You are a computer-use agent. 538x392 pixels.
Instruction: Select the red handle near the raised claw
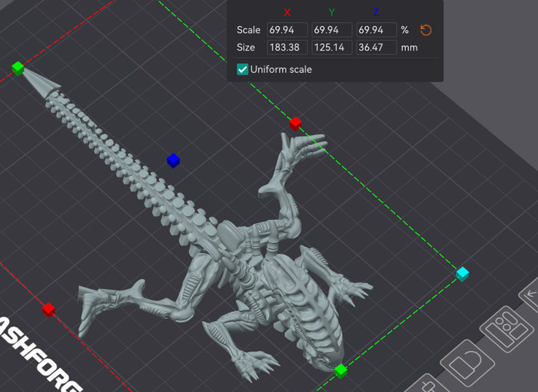pos(295,123)
